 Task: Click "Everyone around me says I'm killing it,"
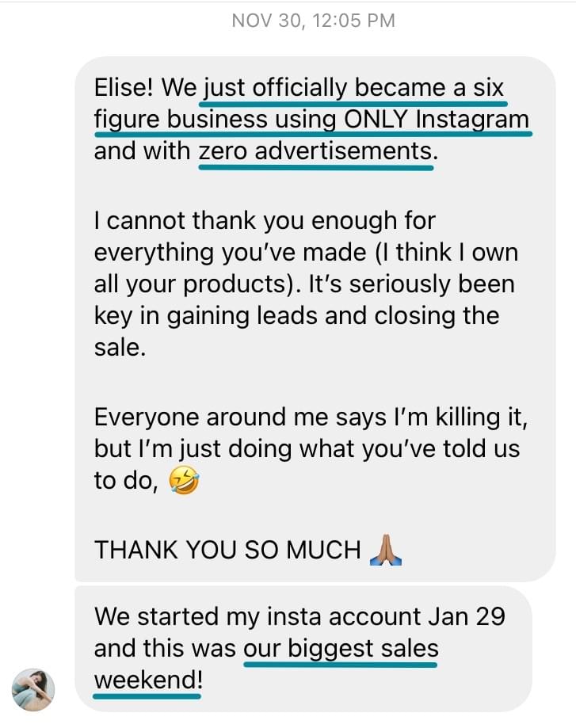pyautogui.click(x=310, y=416)
